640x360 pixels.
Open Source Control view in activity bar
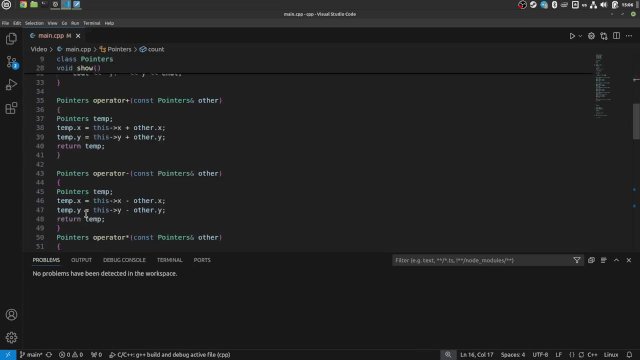11,62
